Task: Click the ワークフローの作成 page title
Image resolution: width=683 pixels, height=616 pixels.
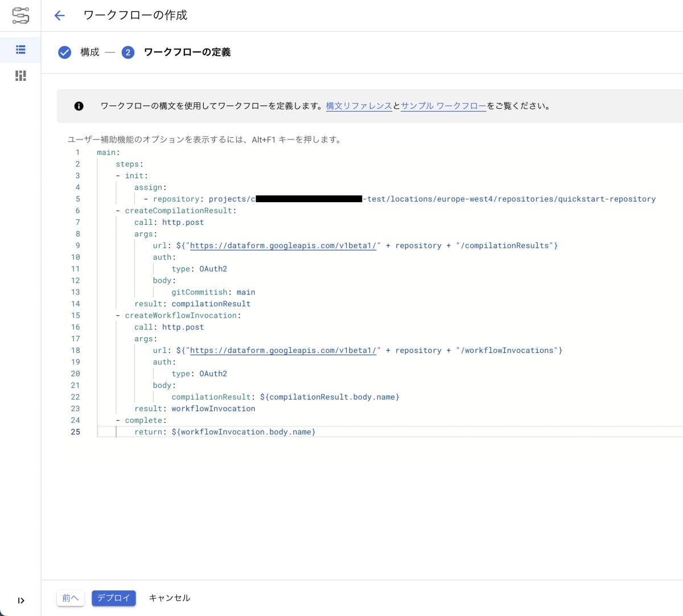Action: (135, 15)
